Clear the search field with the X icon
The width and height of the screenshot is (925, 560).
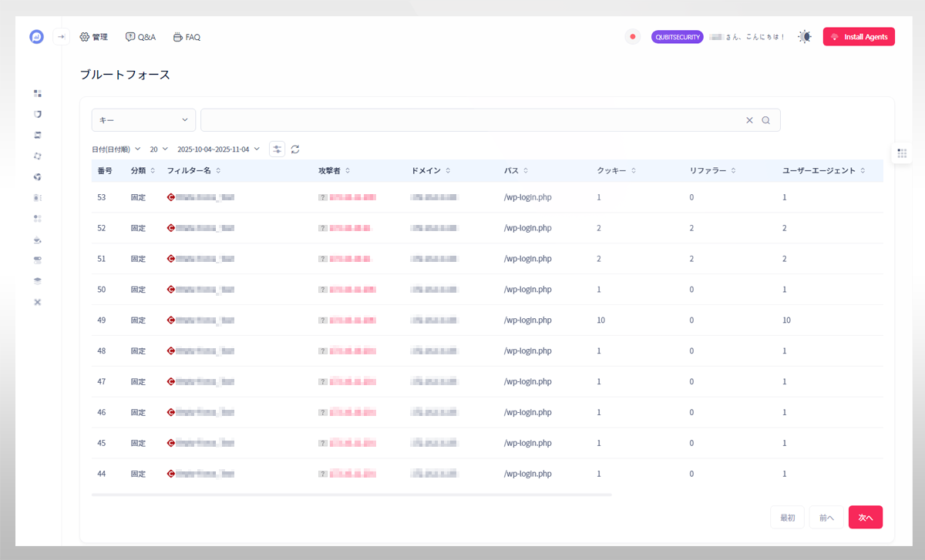[749, 120]
